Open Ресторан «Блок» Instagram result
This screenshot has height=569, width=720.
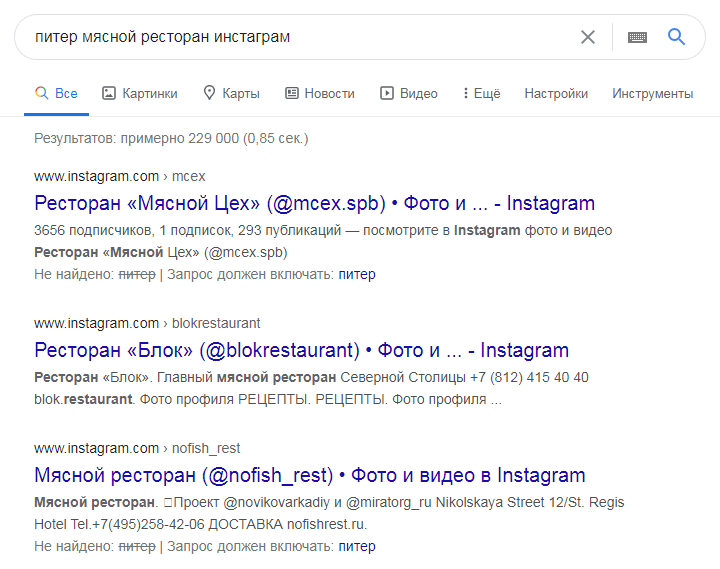(302, 350)
